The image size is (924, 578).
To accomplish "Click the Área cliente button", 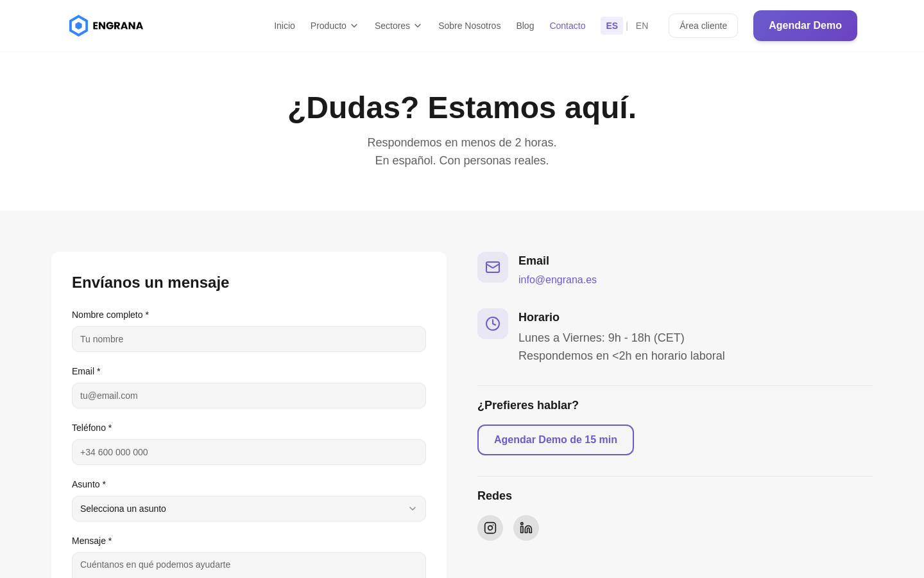I will click(703, 26).
